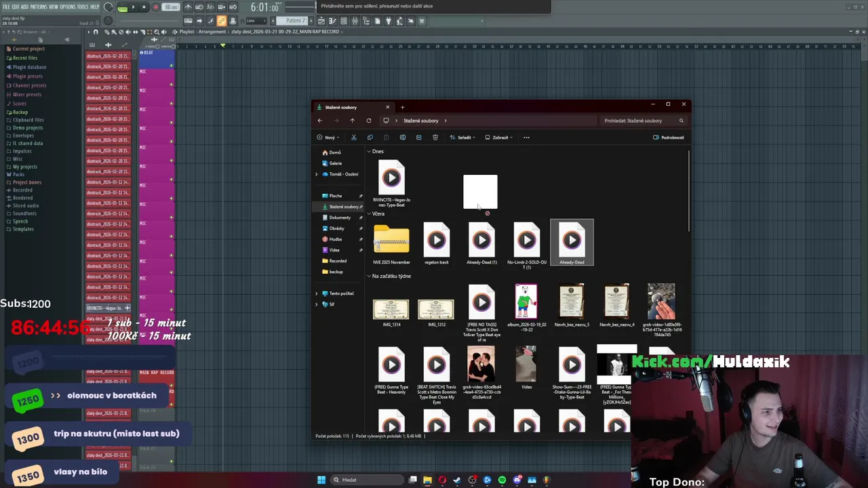Screen dimensions: 868x488
Task: Expand the Tomáš - Osobní OneDrive node
Action: coord(316,174)
